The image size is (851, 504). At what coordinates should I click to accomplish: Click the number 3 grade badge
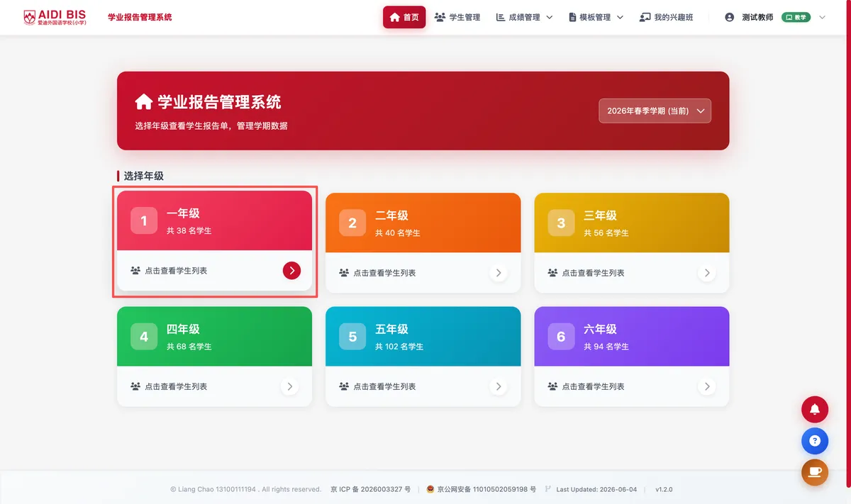click(561, 223)
